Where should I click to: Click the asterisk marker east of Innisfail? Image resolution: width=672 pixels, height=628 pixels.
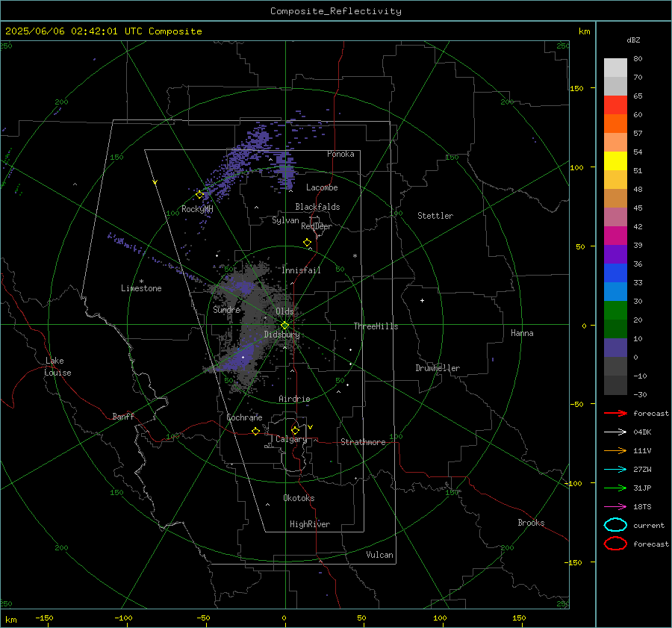(x=355, y=256)
